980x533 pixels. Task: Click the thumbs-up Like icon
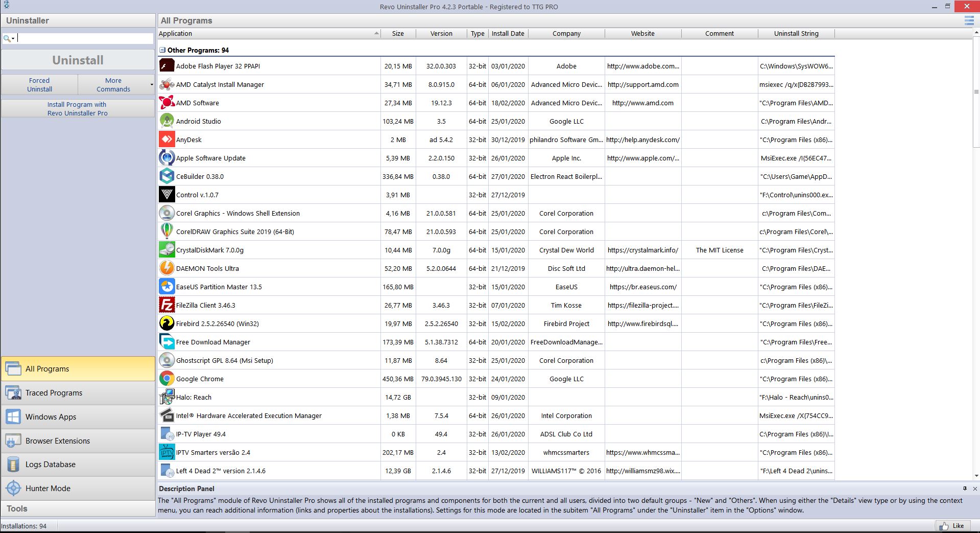(x=943, y=526)
